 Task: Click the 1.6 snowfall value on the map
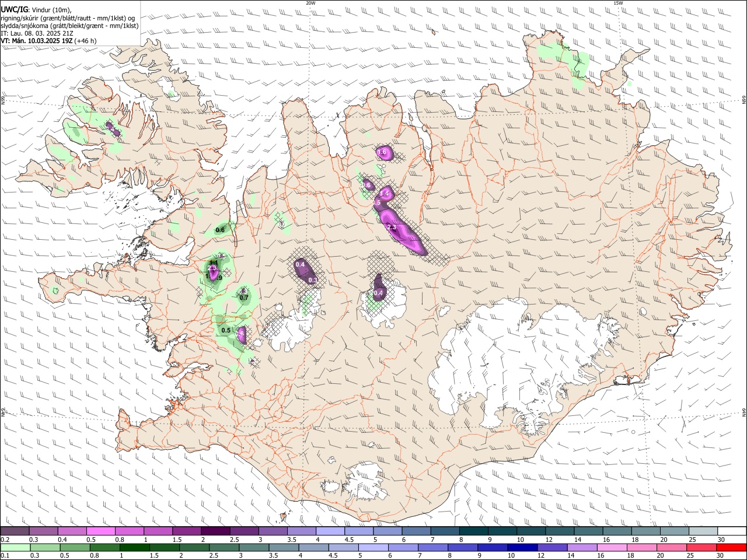click(382, 152)
